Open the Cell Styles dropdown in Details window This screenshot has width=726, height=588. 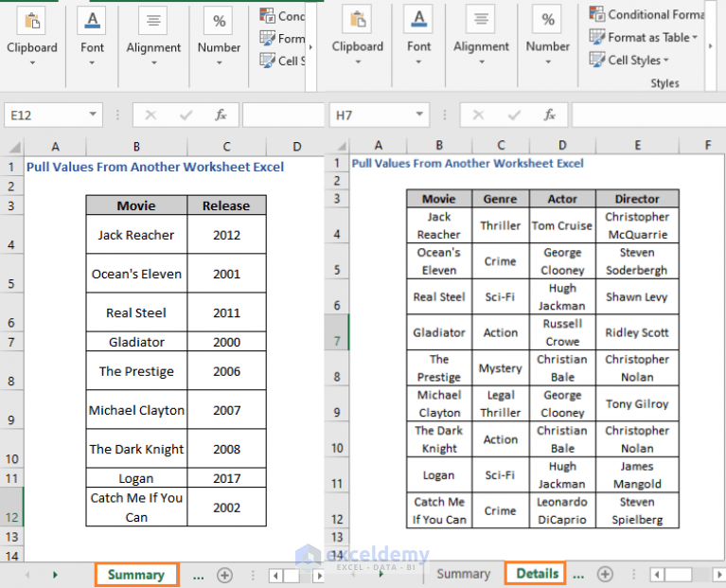point(665,61)
